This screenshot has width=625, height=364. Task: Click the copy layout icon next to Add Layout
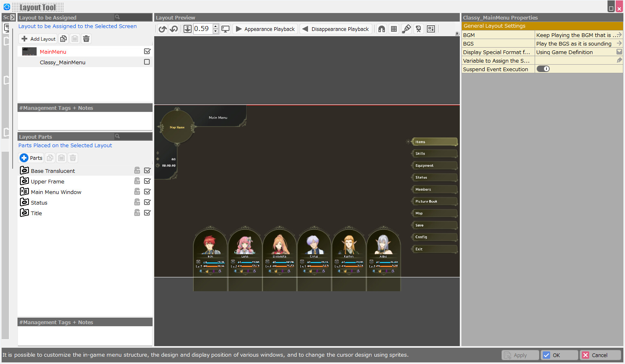pos(63,38)
